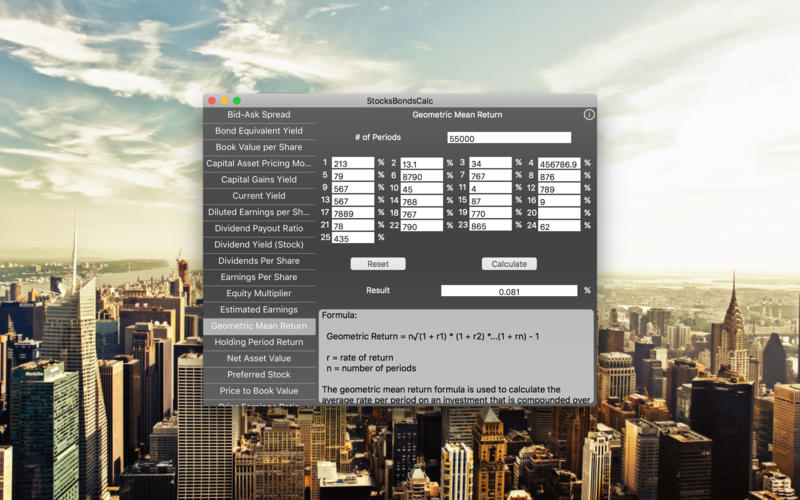Select Holding Period Return item
The width and height of the screenshot is (800, 500).
tap(259, 342)
